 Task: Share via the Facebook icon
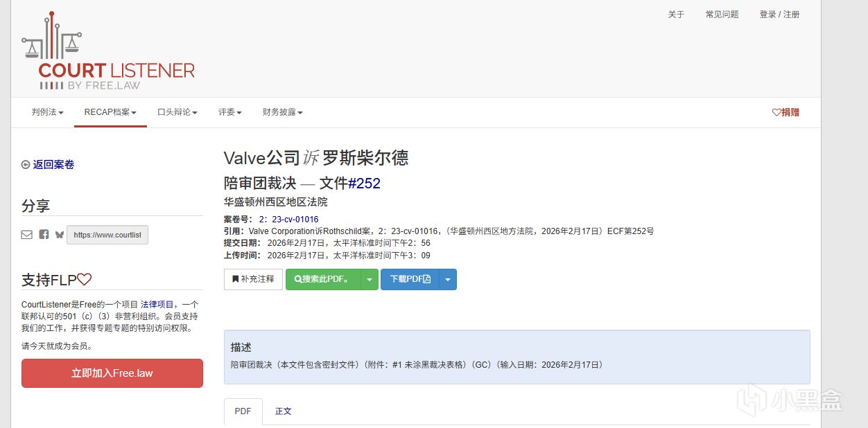click(44, 235)
